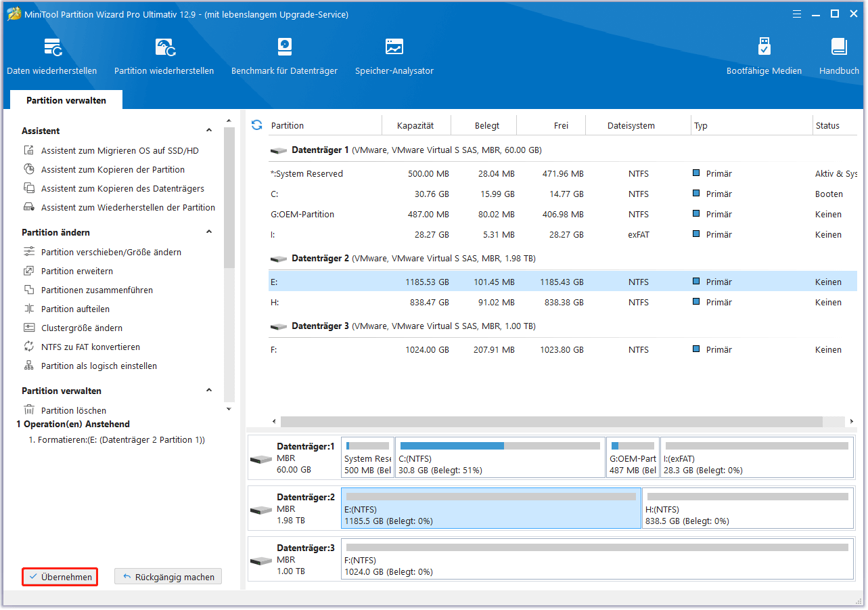868x610 pixels.
Task: Click Übernehmen to apply operations
Action: click(60, 577)
